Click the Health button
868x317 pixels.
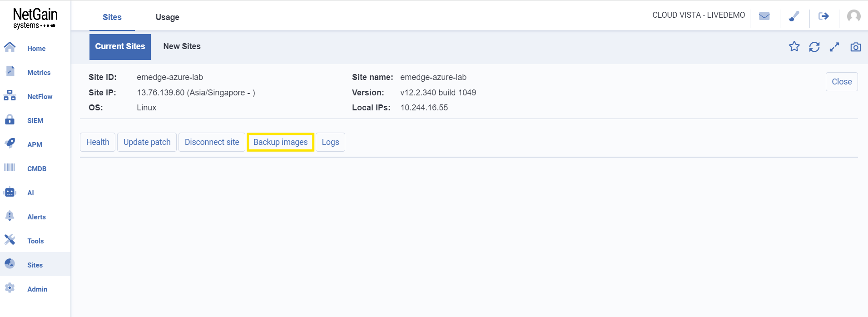click(98, 142)
